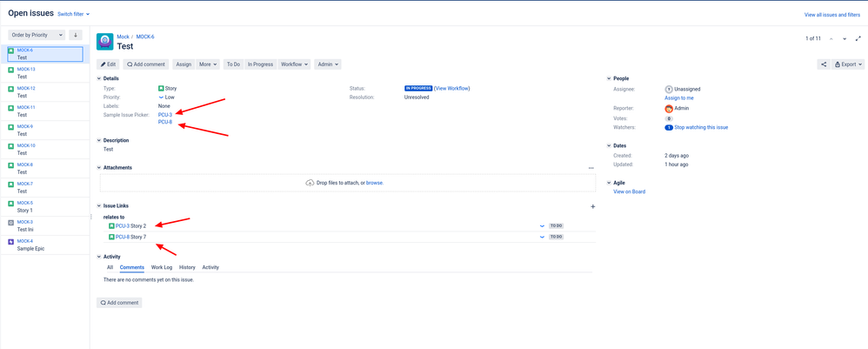Click the priority icon on PCU-3 link row
The height and width of the screenshot is (349, 868).
tap(542, 226)
